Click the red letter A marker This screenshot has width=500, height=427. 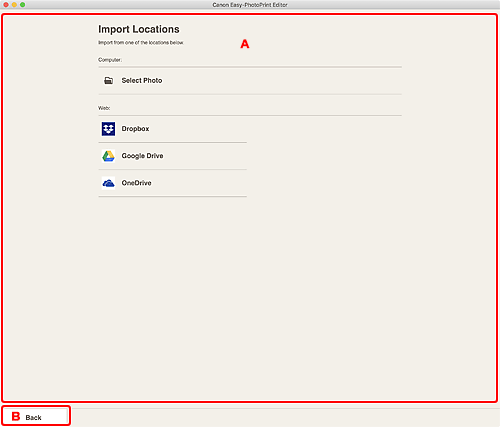[x=245, y=44]
